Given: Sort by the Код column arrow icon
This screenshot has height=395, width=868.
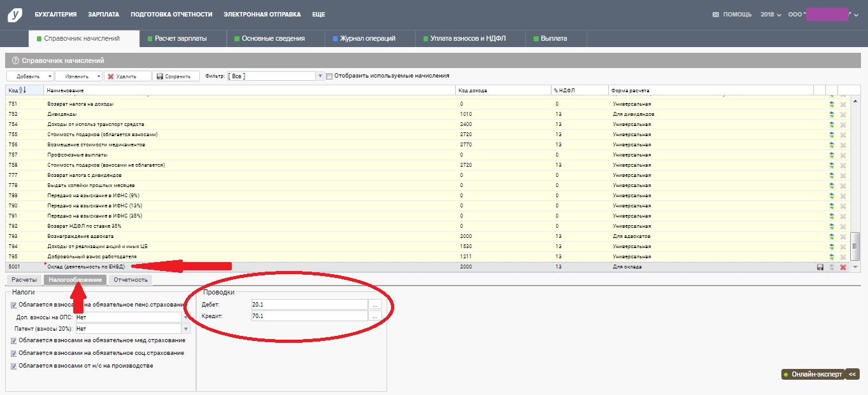Looking at the screenshot, I should coord(23,90).
